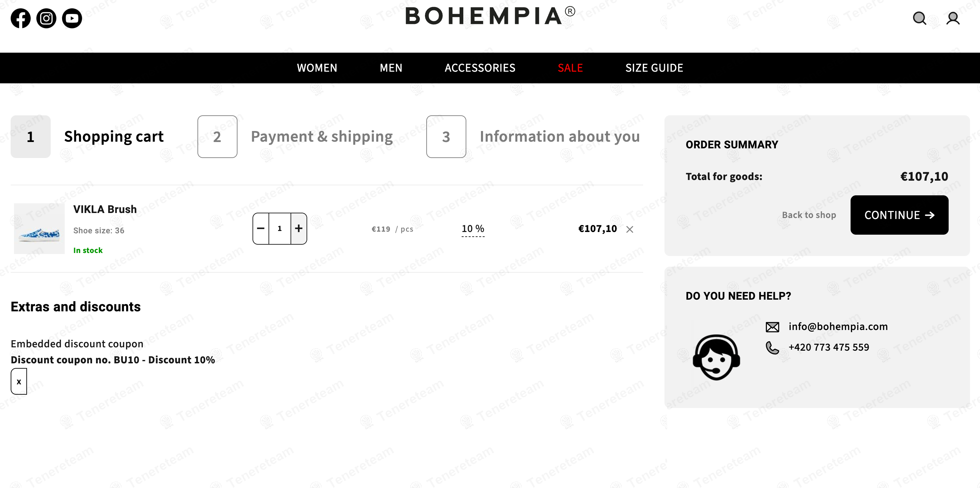Increase VIKLA Brush quantity with plus
The height and width of the screenshot is (488, 980).
(x=299, y=228)
